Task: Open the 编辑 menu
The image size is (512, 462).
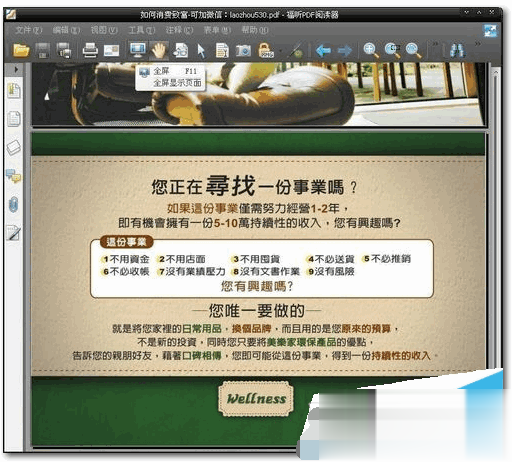Action: pyautogui.click(x=66, y=30)
